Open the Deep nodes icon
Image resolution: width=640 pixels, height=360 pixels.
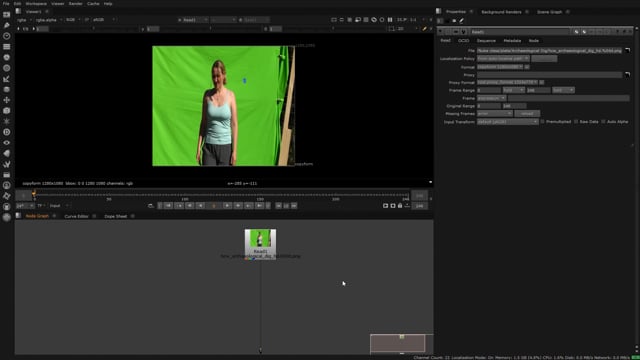pyautogui.click(x=7, y=132)
